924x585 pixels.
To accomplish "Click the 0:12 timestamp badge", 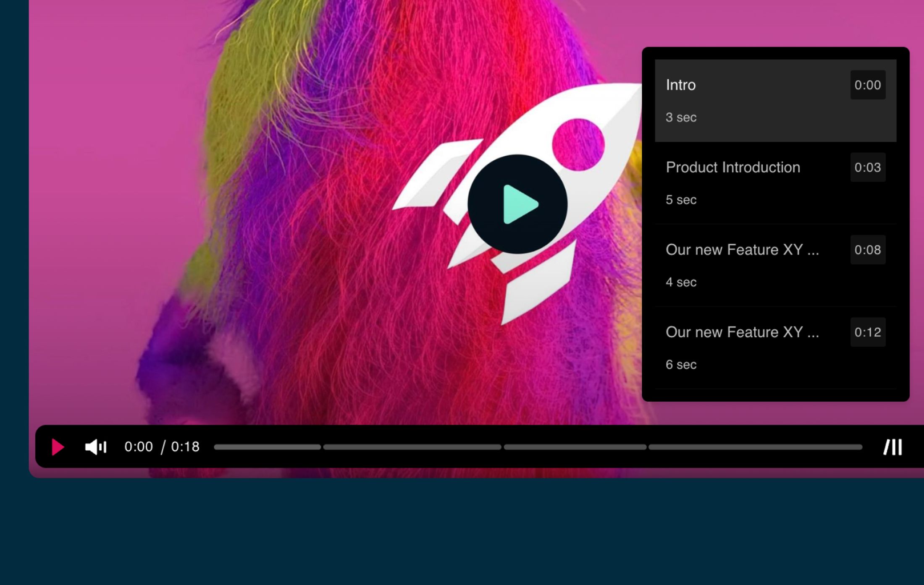I will (x=867, y=332).
